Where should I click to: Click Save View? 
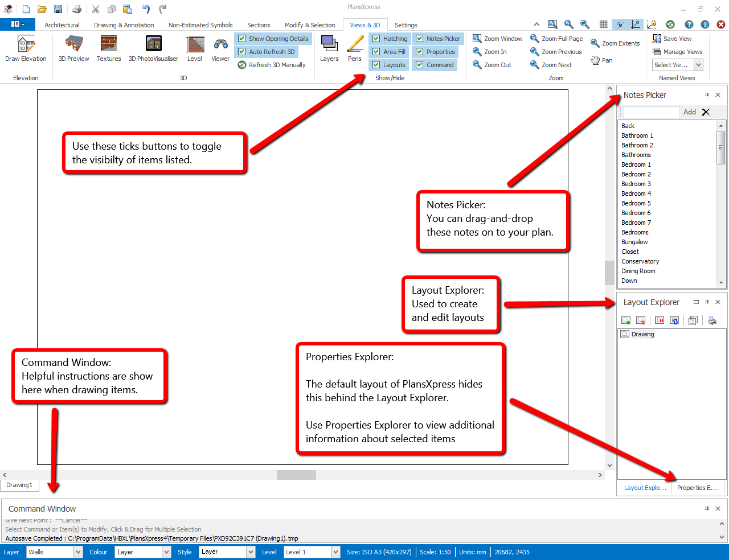click(672, 39)
